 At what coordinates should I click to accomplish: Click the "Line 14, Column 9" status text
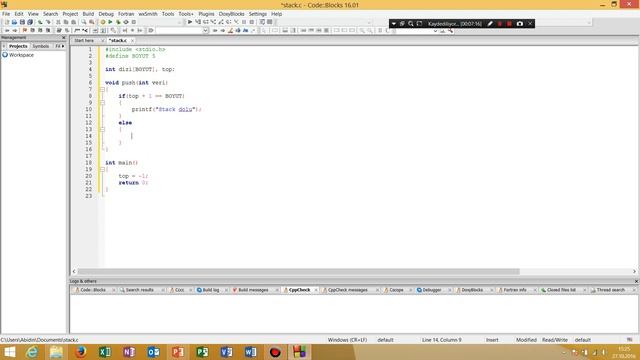pos(442,340)
